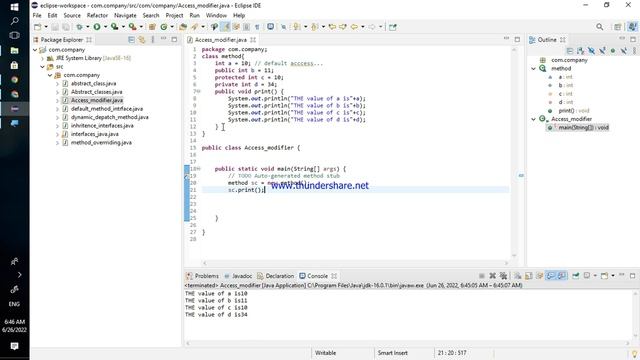Image resolution: width=640 pixels, height=360 pixels.
Task: Open Display Selected Console dropdown arrow
Action: click(595, 276)
